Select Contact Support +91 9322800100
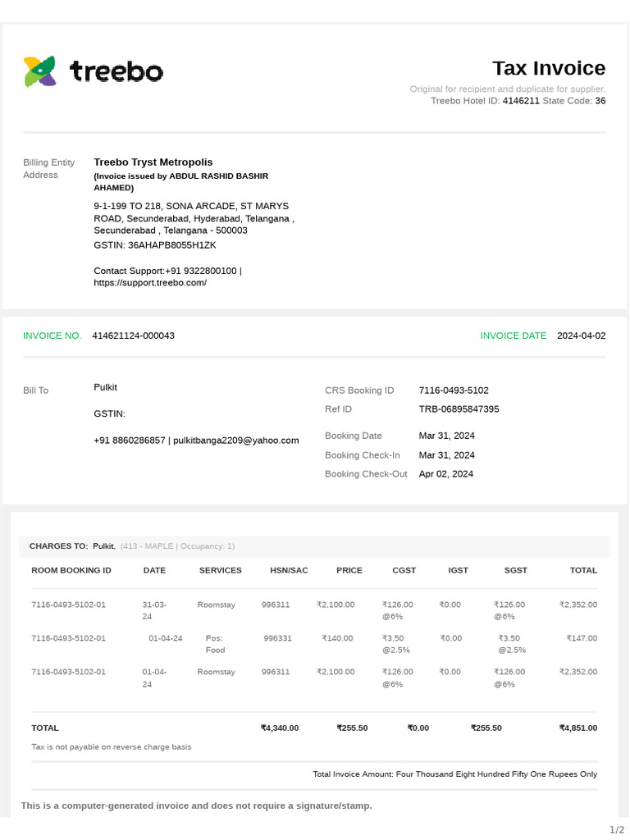The width and height of the screenshot is (630, 840). tap(167, 271)
